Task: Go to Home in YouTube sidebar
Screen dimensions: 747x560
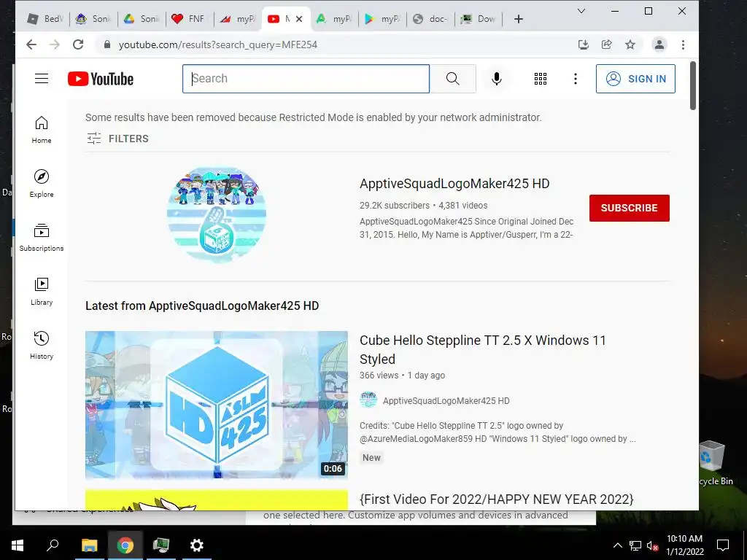Action: coord(42,130)
